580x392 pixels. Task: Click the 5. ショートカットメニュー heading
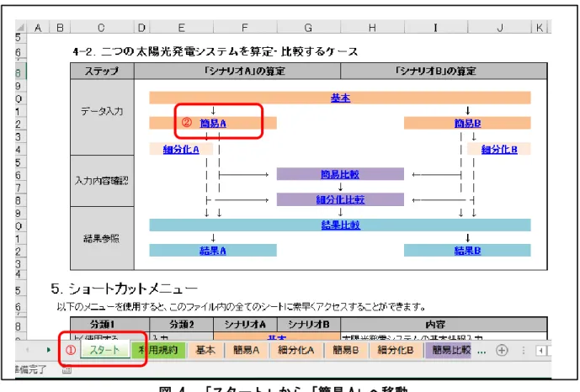(x=125, y=289)
